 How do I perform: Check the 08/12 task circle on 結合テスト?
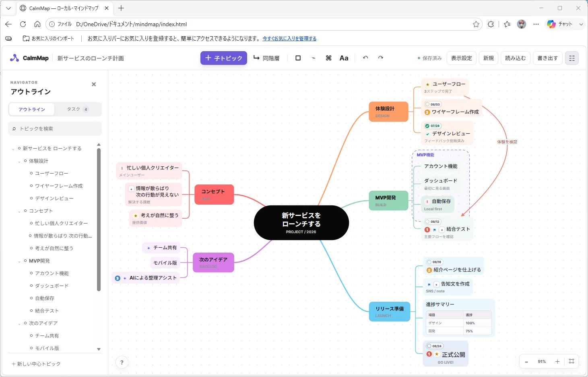427,222
